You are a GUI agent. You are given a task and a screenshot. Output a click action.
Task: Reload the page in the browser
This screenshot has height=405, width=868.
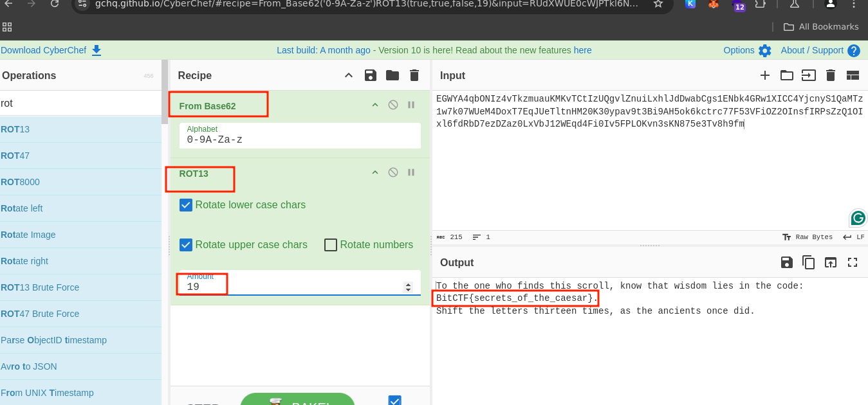click(x=54, y=4)
